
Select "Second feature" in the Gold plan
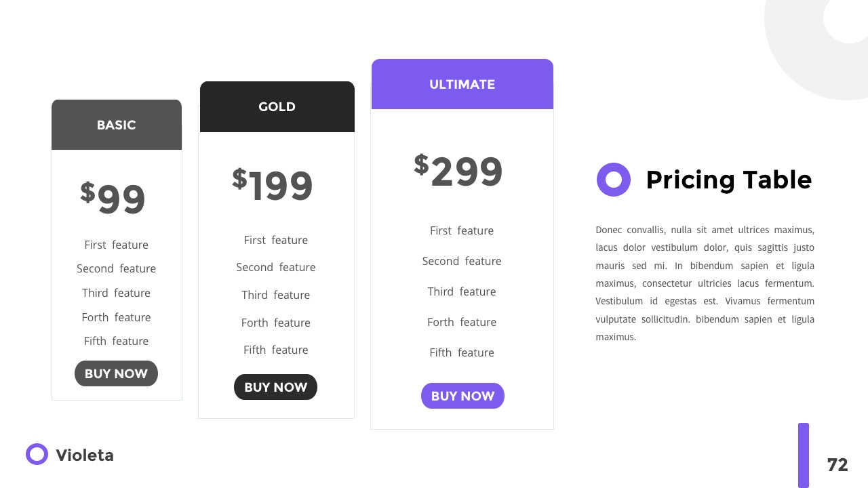point(276,267)
